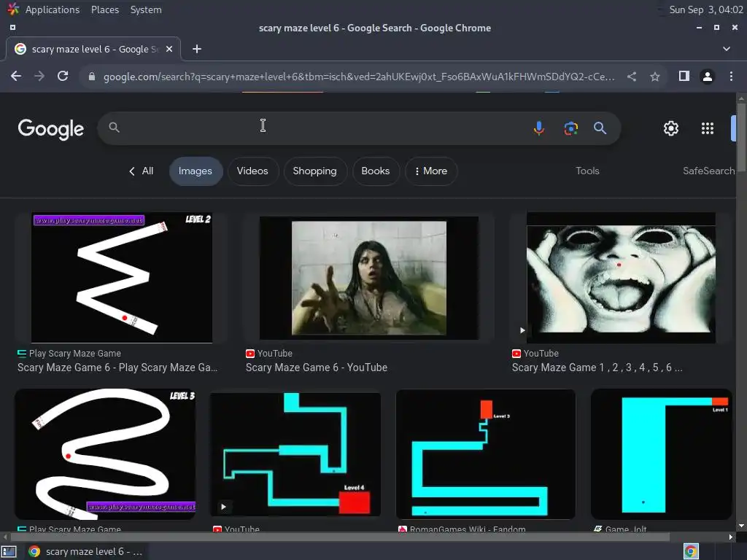Go back to All results
The height and width of the screenshot is (560, 747).
[x=141, y=171]
